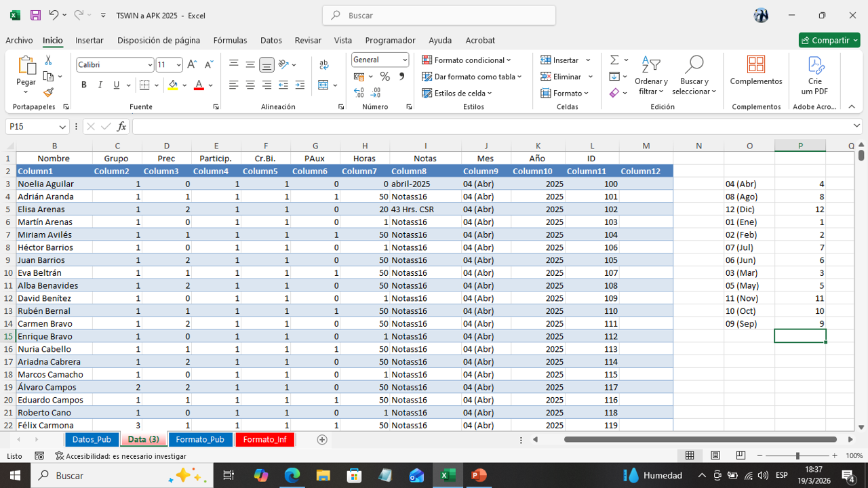868x488 pixels.
Task: Open accessibility status: es necesario investigar
Action: point(120,456)
